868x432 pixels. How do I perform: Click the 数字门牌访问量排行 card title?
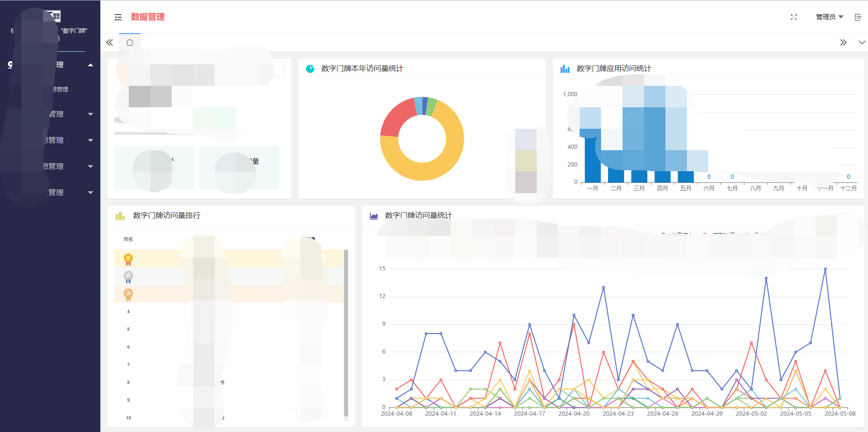point(167,216)
